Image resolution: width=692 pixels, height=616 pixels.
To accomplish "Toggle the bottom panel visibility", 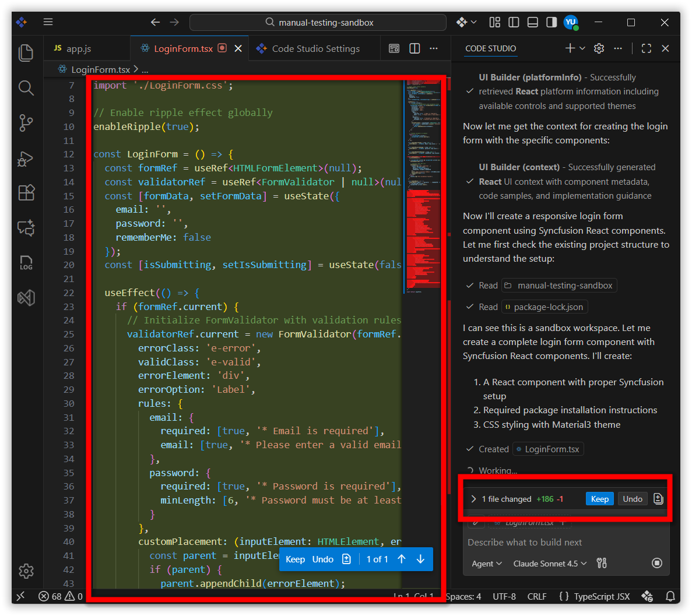I will [532, 22].
